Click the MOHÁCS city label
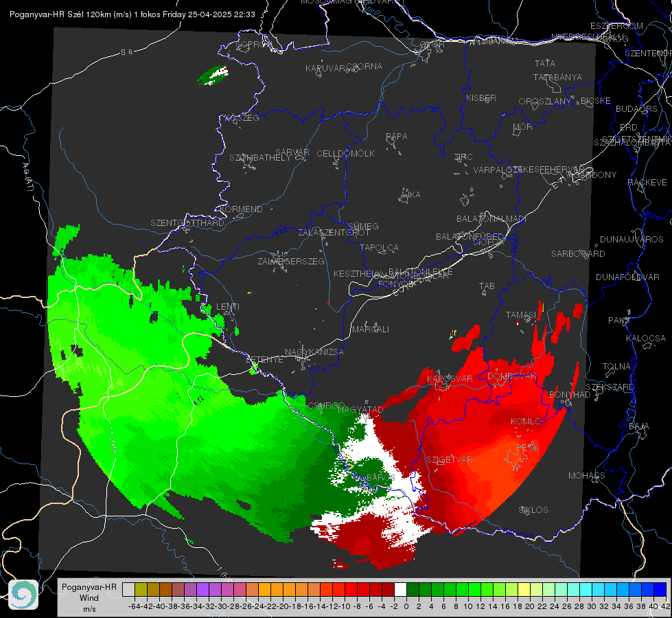672x618 pixels. pos(586,476)
